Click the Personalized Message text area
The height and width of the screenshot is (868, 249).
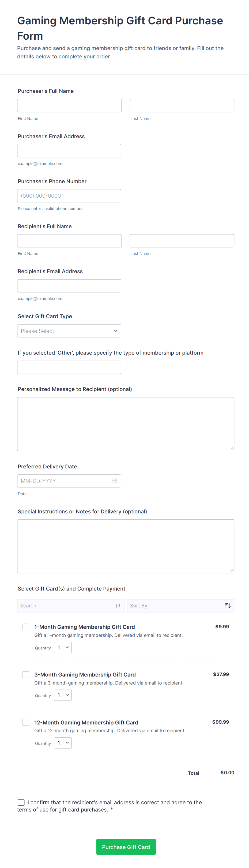(x=126, y=424)
